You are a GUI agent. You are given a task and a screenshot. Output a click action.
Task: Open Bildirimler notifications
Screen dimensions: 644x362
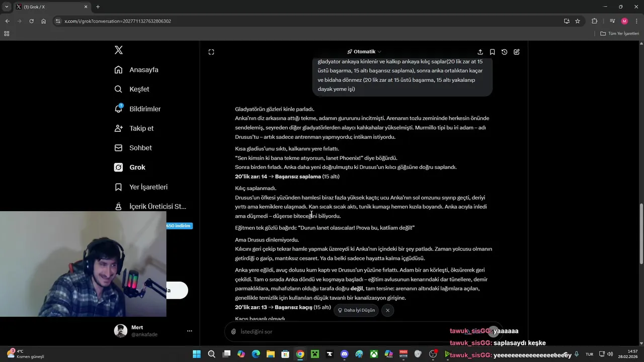137,109
